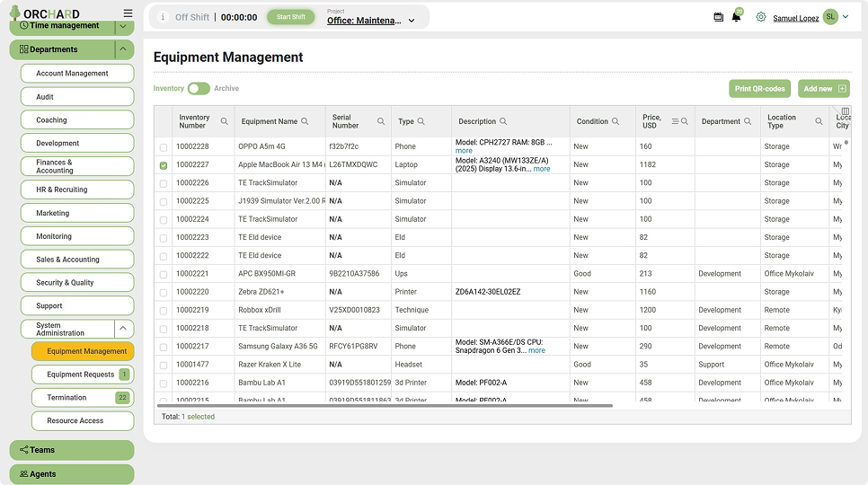868x485 pixels.
Task: Click the Start Shift button
Action: click(290, 17)
